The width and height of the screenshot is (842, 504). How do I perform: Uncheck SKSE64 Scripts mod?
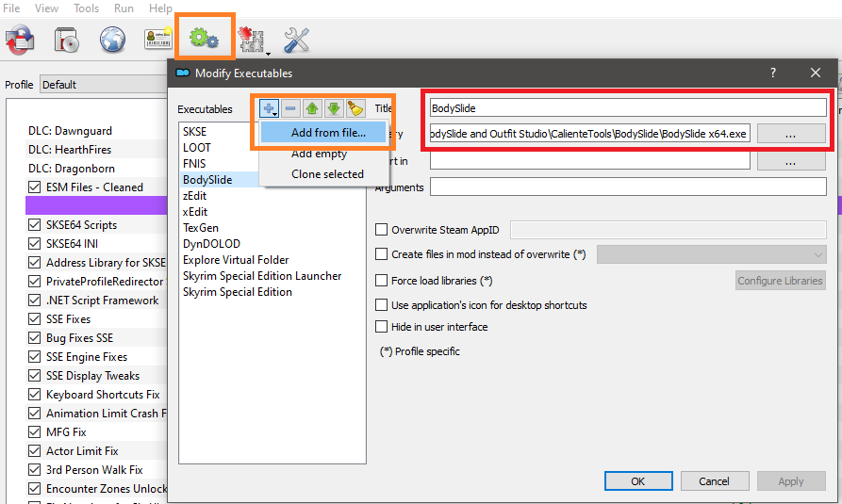click(34, 224)
